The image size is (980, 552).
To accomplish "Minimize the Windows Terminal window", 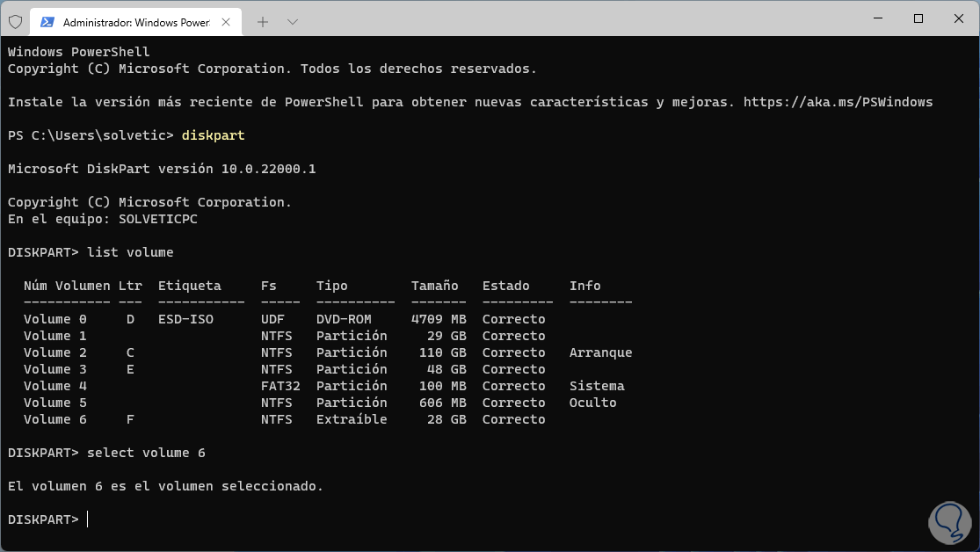I will pyautogui.click(x=878, y=18).
